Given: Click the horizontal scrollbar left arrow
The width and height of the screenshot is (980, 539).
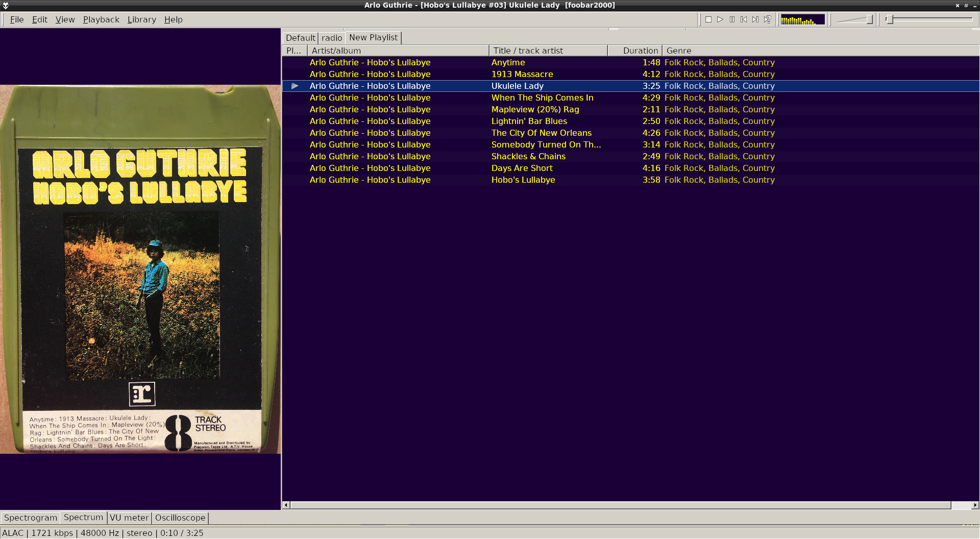Looking at the screenshot, I should pyautogui.click(x=286, y=505).
